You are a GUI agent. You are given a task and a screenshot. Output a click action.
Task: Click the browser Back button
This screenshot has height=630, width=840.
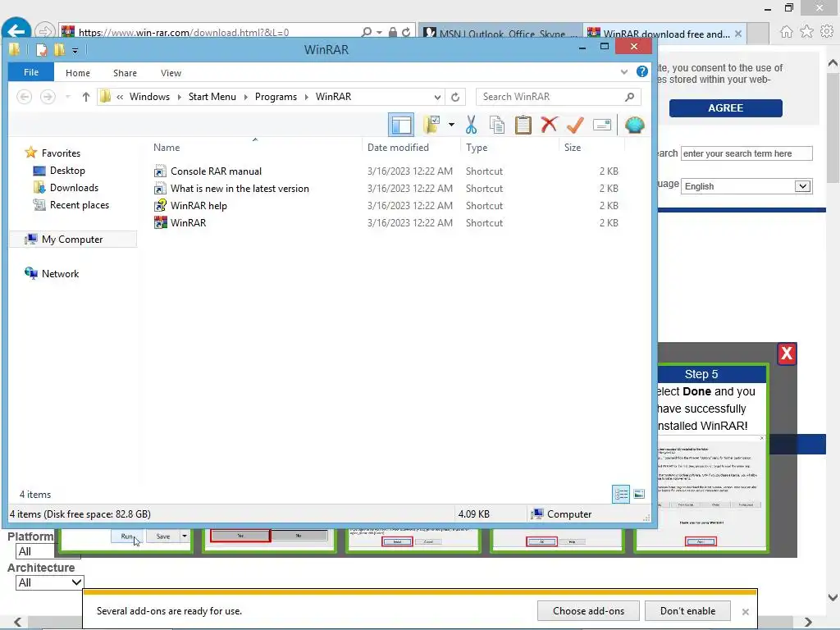click(x=16, y=31)
